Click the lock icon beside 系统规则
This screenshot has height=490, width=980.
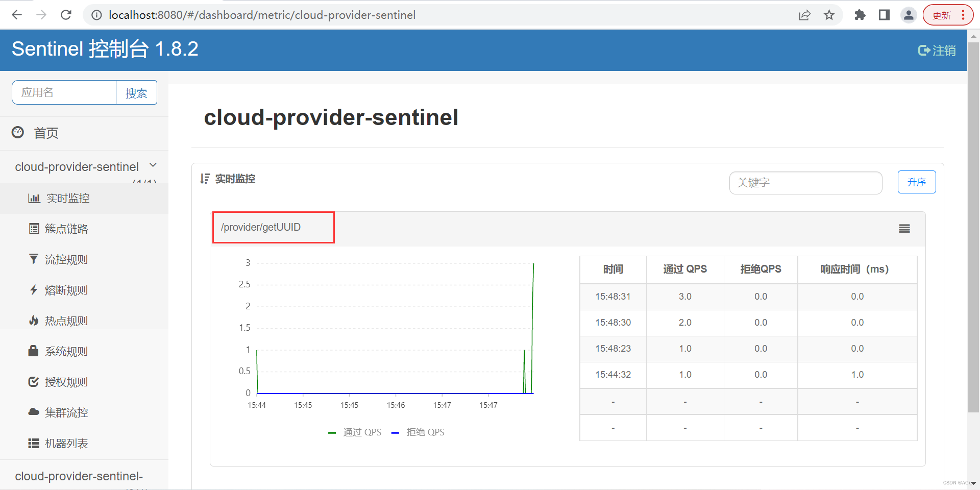tap(34, 351)
